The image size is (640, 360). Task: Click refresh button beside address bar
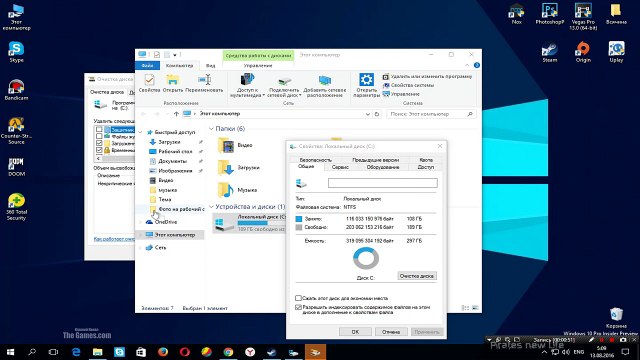(x=377, y=114)
